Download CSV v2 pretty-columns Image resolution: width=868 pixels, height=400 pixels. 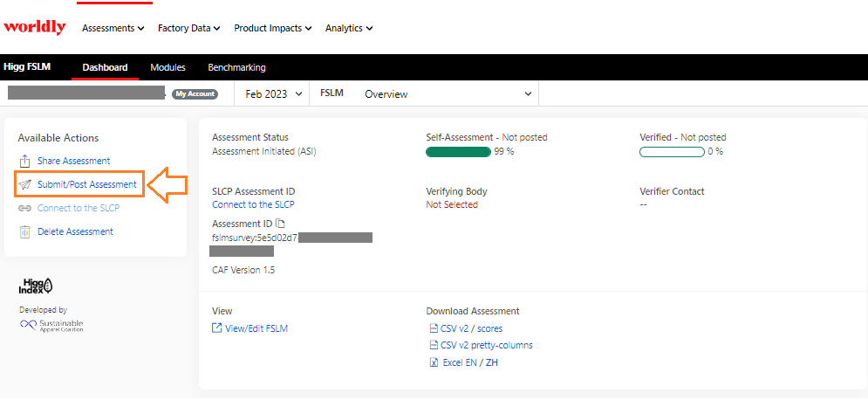(x=487, y=345)
